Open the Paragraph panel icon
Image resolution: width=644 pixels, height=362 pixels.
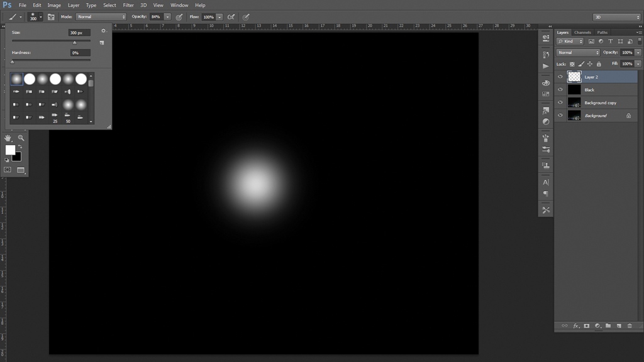(x=546, y=194)
